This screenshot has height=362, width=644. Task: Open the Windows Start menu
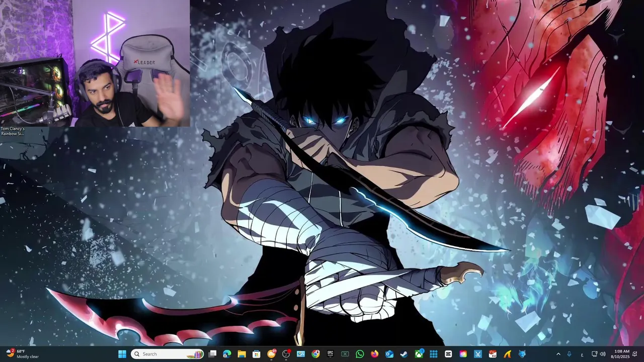pyautogui.click(x=122, y=354)
